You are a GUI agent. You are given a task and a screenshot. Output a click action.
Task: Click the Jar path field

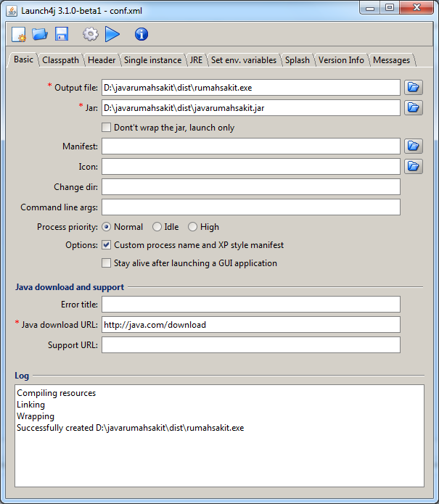251,107
